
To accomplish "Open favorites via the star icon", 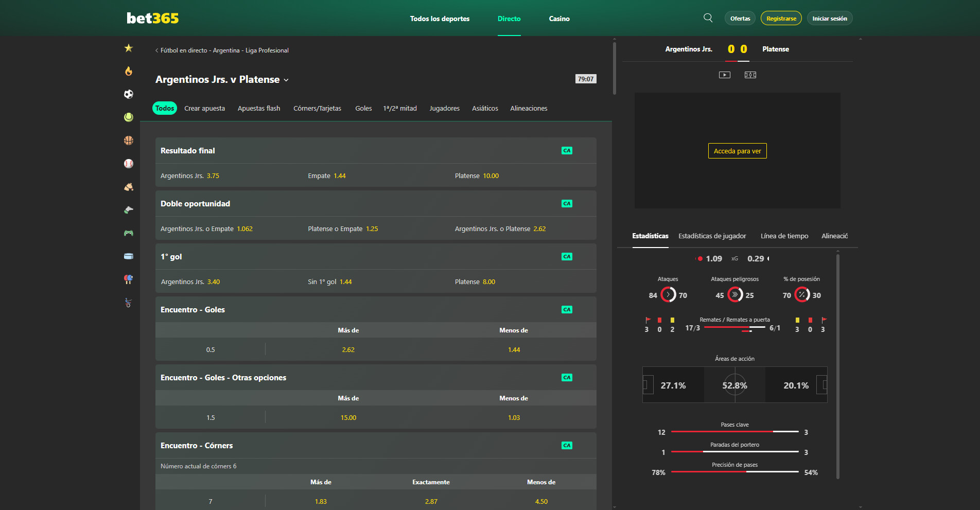I will click(129, 48).
